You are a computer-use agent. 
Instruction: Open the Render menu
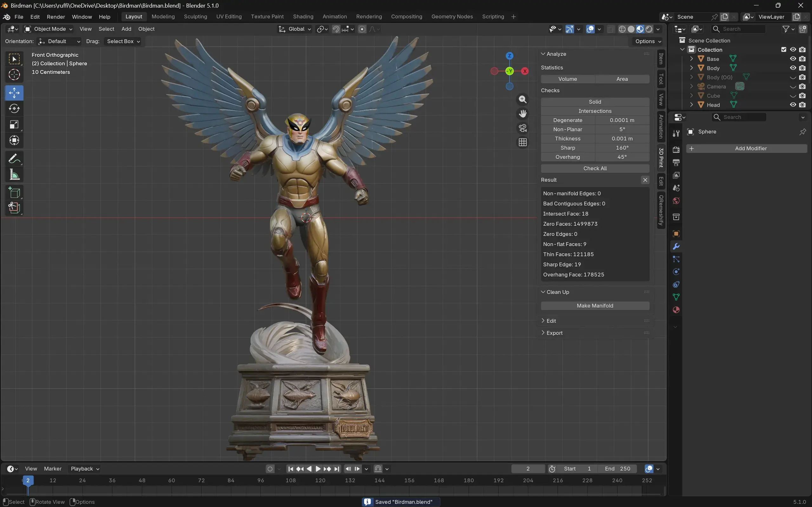click(56, 17)
